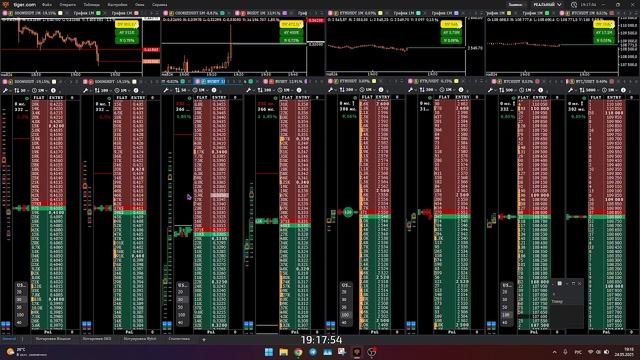
Task: Expand price step 100 dropdown in SOONUSDT book
Action: pos(104,90)
